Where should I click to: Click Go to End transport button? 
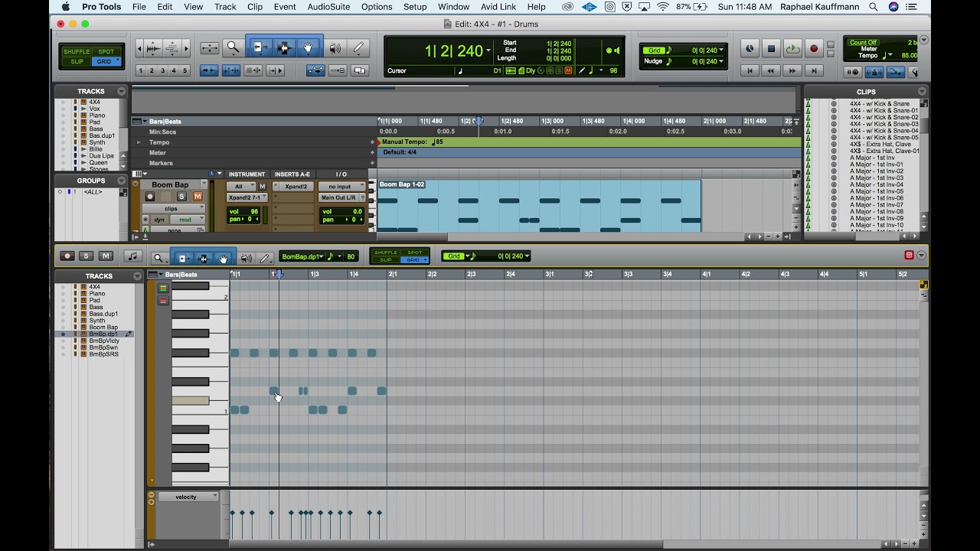click(814, 70)
